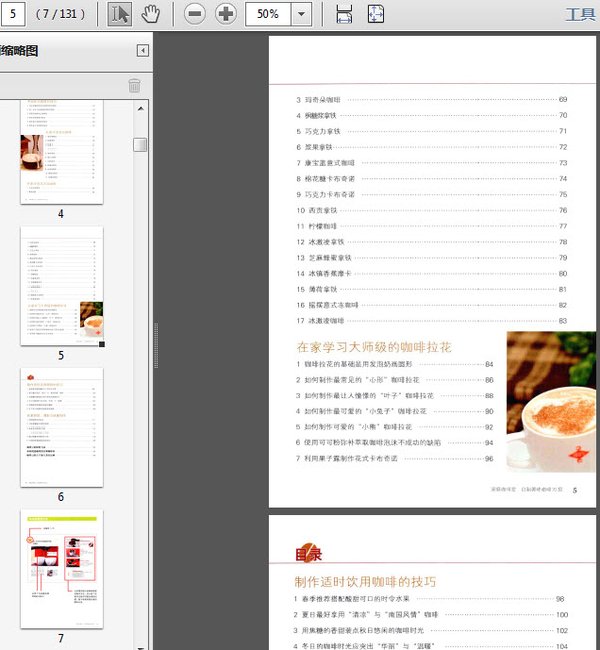This screenshot has height=650, width=600.
Task: Choose the text selection cursor tool
Action: (119, 14)
